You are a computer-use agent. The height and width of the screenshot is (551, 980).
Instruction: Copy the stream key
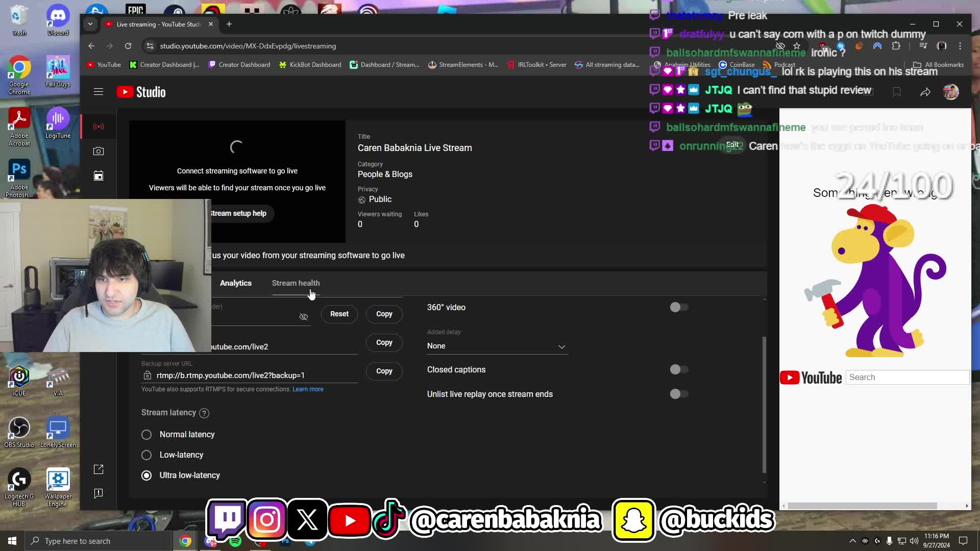[384, 314]
